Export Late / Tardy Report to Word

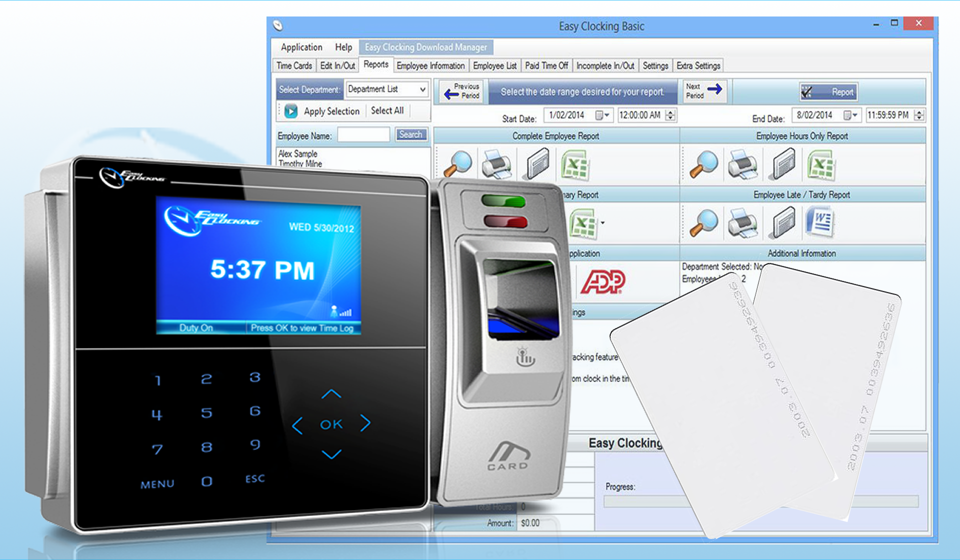[821, 222]
